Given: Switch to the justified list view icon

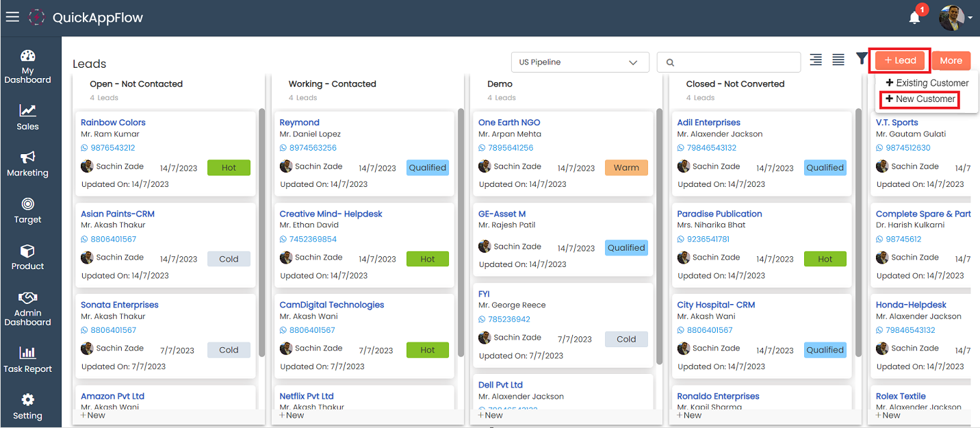Looking at the screenshot, I should tap(838, 60).
